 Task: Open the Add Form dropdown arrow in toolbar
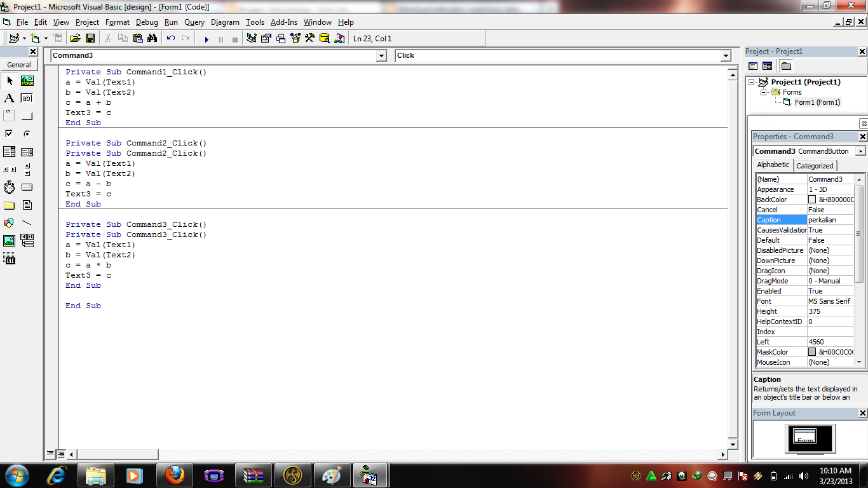click(46, 38)
